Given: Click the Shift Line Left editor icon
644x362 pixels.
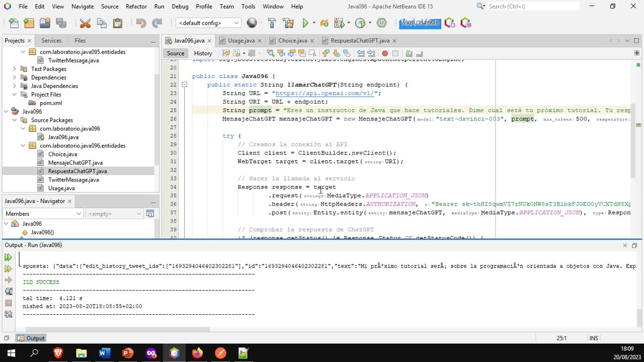Looking at the screenshot, I should click(361, 53).
